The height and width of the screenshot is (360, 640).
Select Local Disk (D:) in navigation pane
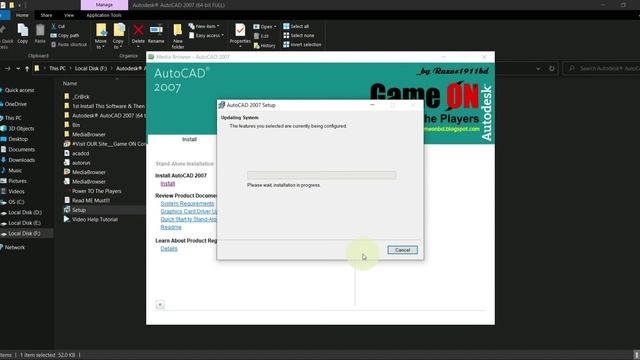point(24,213)
